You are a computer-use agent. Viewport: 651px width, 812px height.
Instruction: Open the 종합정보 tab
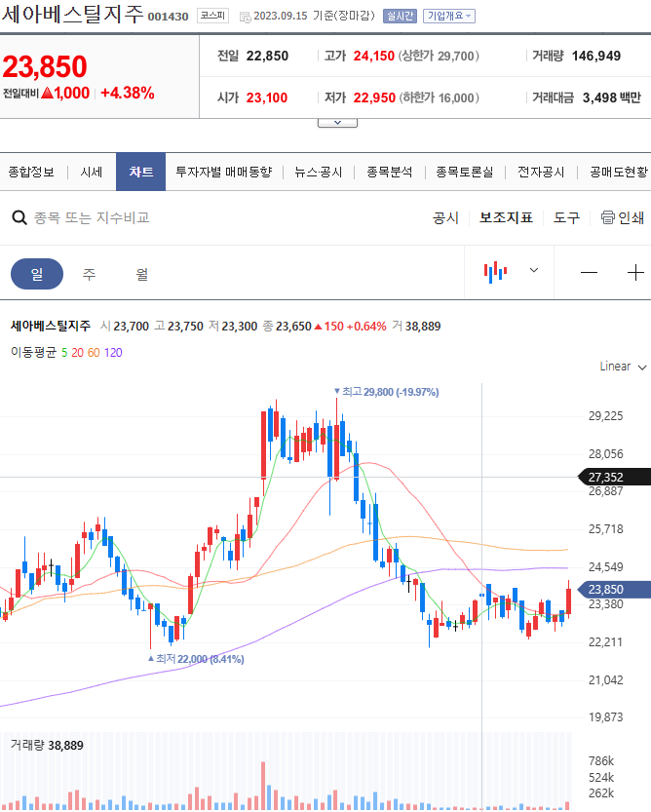tap(31, 172)
